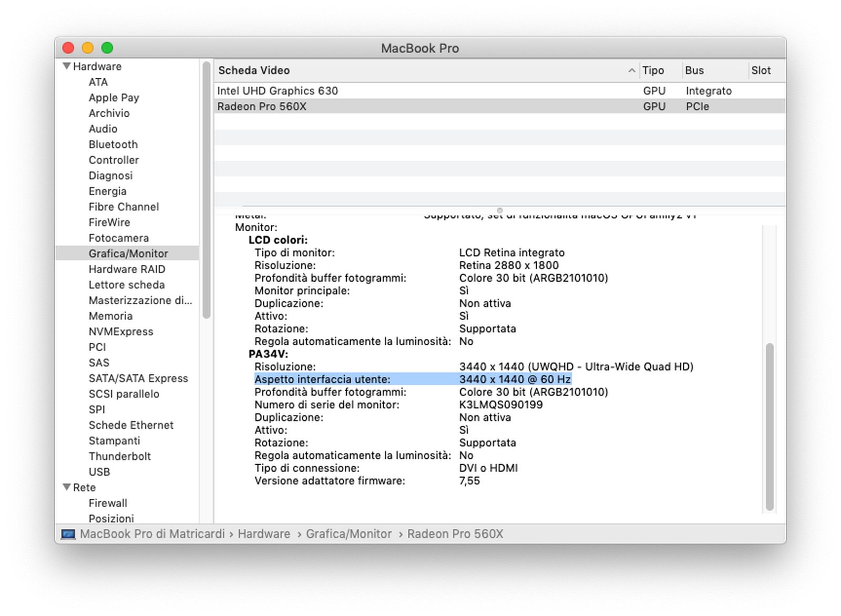The width and height of the screenshot is (841, 616).
Task: Click the Slot column header
Action: coord(761,70)
